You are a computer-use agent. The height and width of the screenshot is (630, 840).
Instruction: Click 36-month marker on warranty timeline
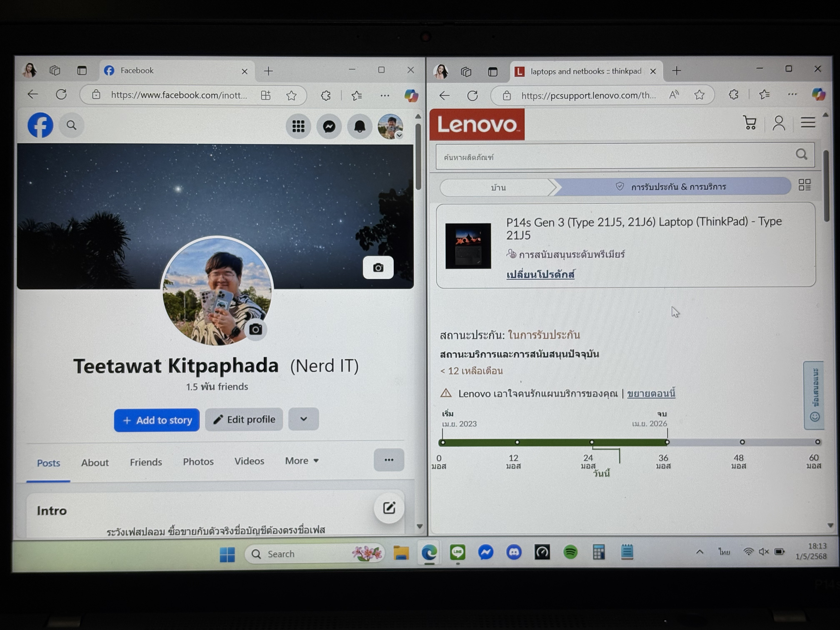coord(667,442)
